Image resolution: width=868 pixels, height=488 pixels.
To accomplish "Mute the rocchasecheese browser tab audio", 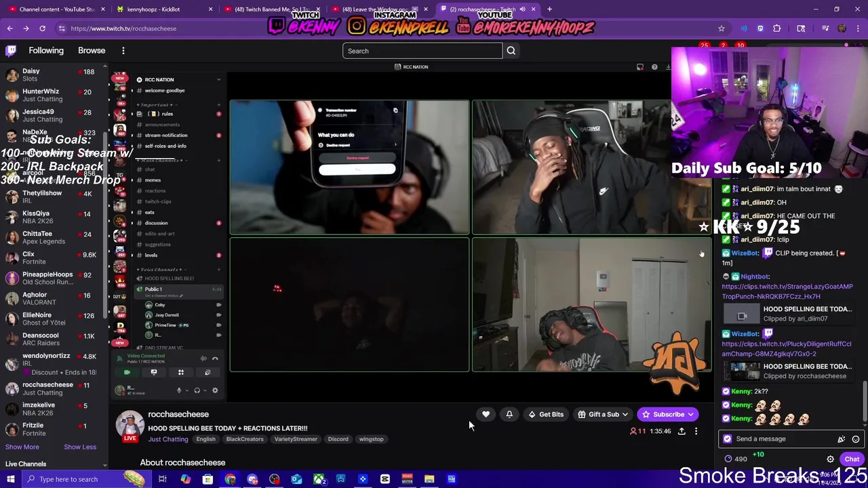I will (522, 9).
